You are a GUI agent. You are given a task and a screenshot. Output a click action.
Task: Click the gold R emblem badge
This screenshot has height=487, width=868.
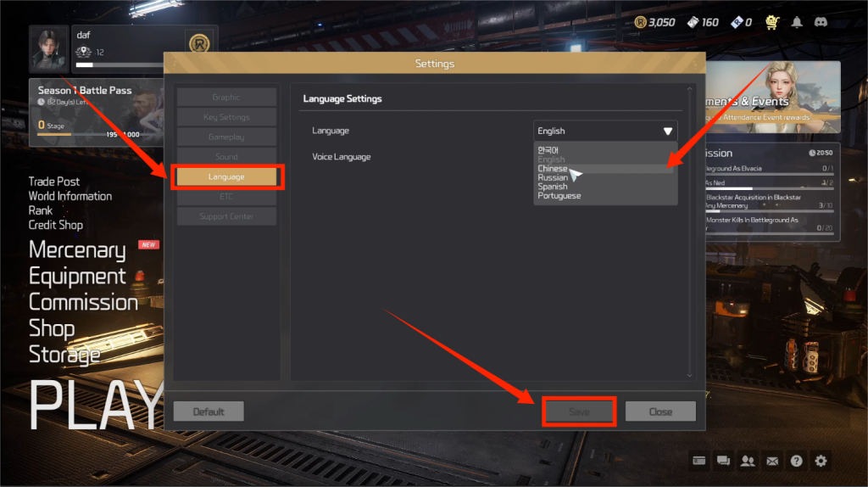coord(199,42)
